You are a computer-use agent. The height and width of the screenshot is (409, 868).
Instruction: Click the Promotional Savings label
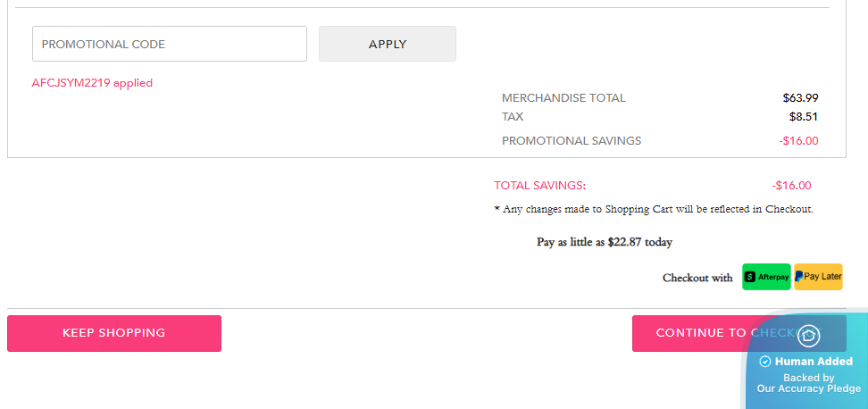tap(572, 140)
